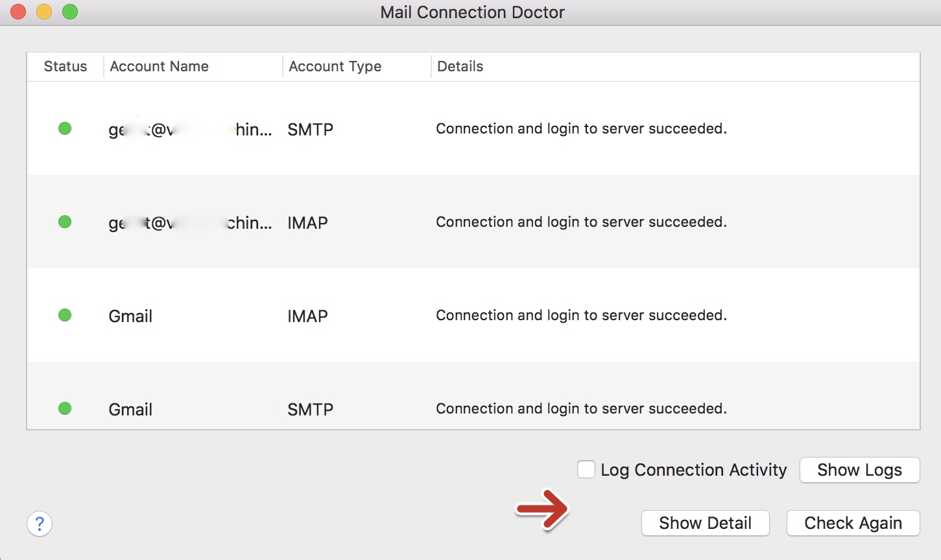Click the green zoom window button
Screen dimensions: 941x560
pyautogui.click(x=70, y=12)
